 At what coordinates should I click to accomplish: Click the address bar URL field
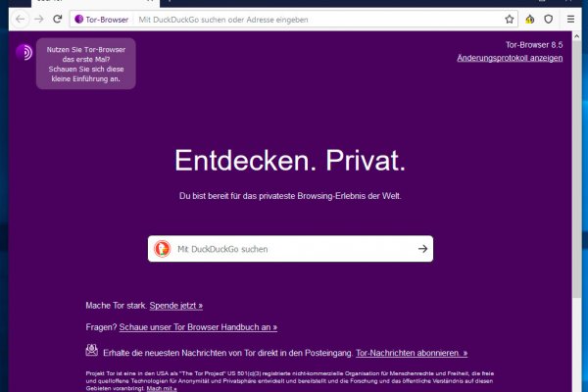pos(318,20)
